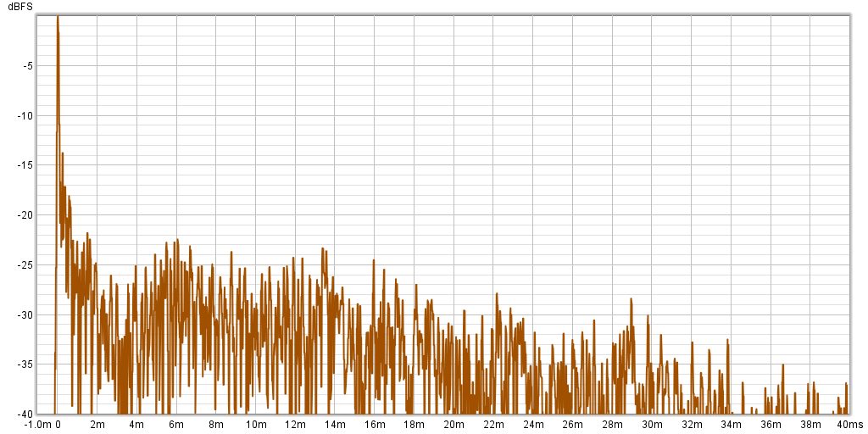This screenshot has height=434, width=868.
Task: Click the 16m time axis label
Action: [374, 426]
